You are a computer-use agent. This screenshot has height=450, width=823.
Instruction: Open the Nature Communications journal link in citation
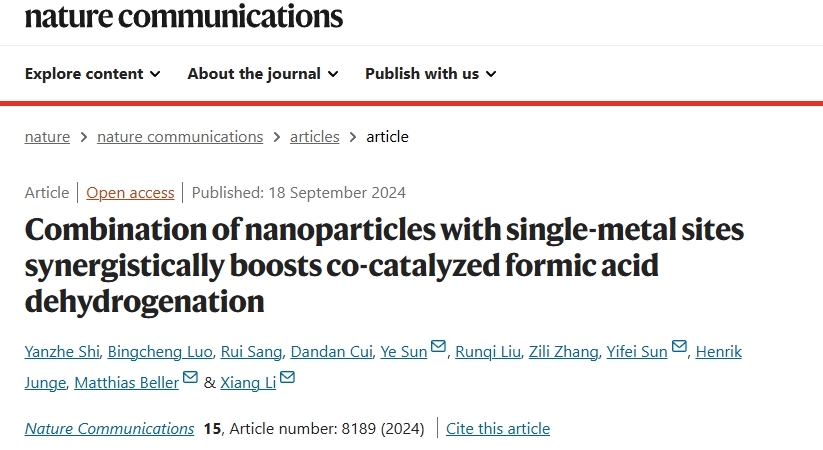pos(109,428)
